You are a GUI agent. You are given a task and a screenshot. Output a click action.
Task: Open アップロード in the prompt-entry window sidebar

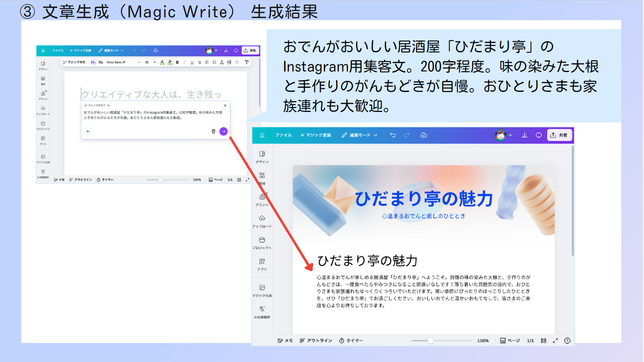pyautogui.click(x=43, y=110)
